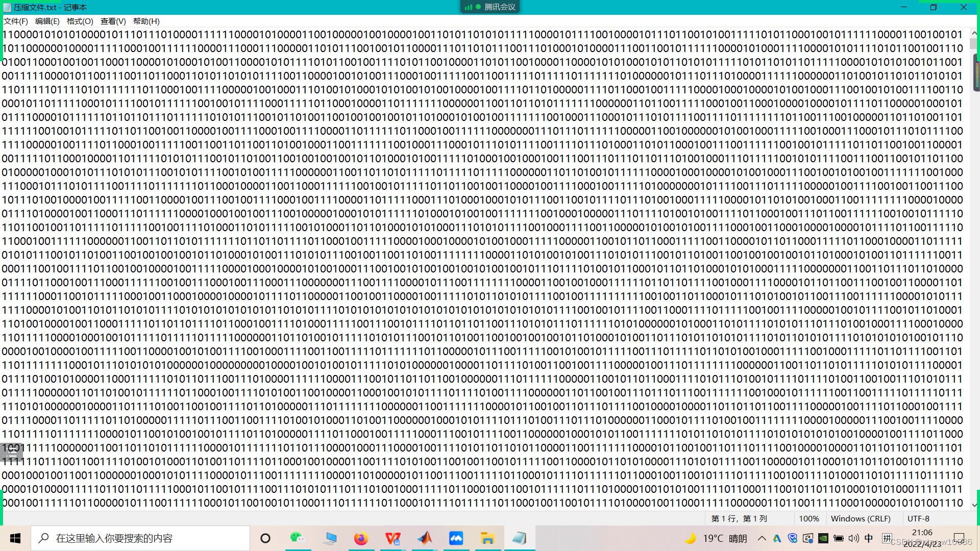This screenshot has height=551, width=980.
Task: Open the 格式(O) menu
Action: pyautogui.click(x=80, y=21)
